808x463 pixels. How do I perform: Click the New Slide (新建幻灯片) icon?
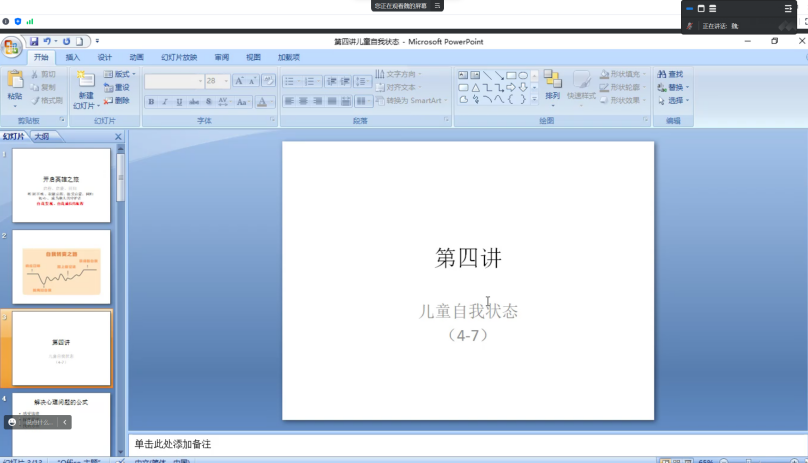[85, 80]
